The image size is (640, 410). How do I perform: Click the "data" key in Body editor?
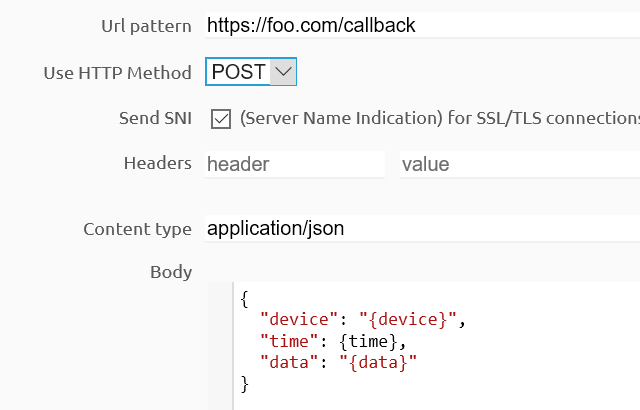(285, 362)
